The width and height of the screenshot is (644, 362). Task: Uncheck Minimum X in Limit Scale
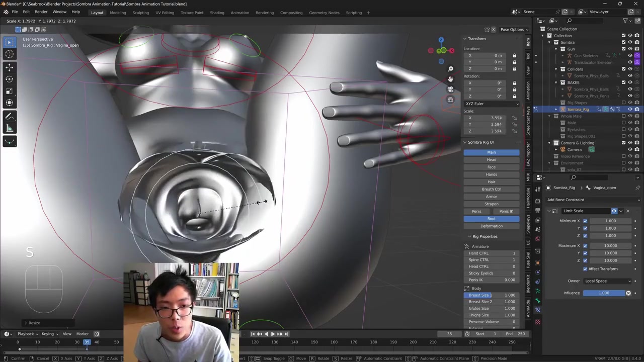tap(585, 221)
